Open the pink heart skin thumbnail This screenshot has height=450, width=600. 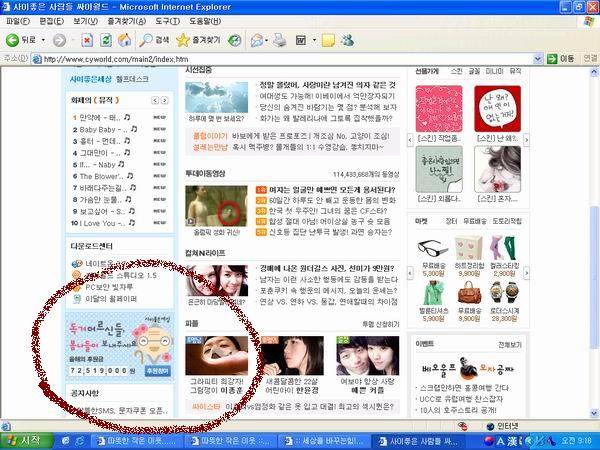[x=439, y=109]
